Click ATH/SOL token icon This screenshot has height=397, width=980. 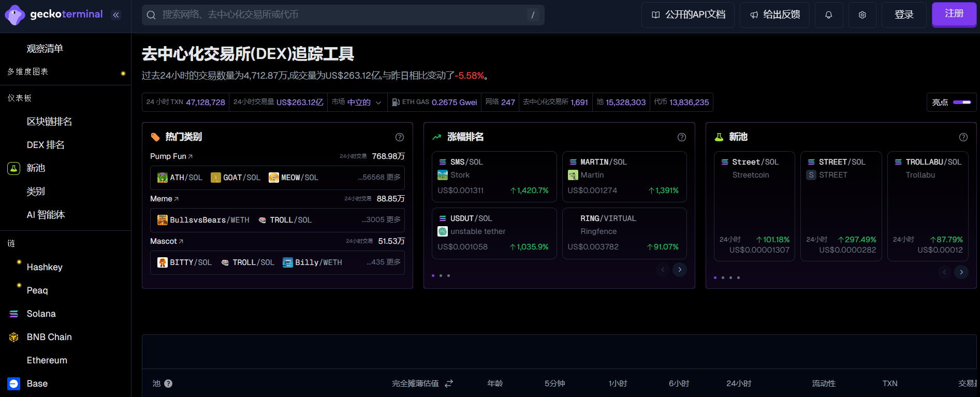tap(163, 178)
